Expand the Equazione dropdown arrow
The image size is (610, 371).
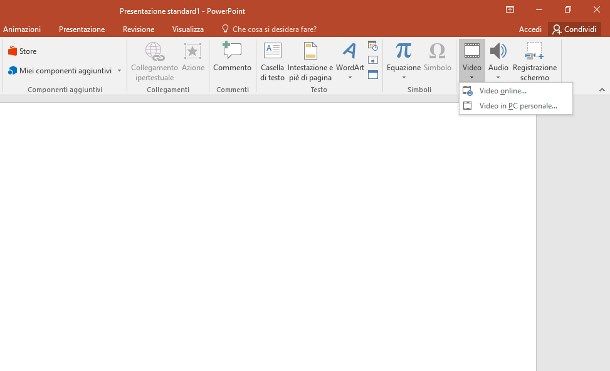[403, 77]
